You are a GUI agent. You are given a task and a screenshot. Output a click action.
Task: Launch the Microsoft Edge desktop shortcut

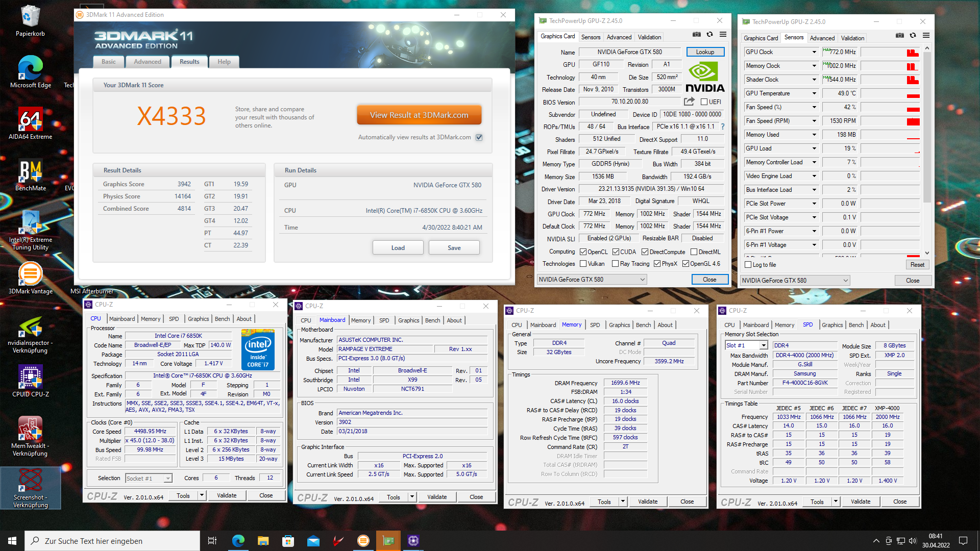(x=30, y=72)
